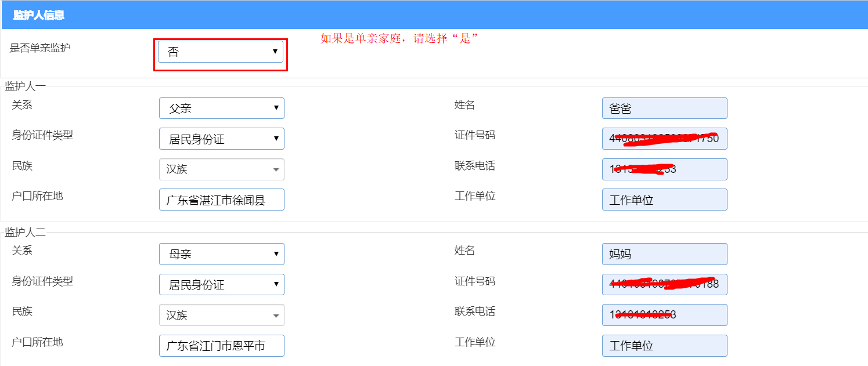Open the 是否单亲监护 dropdown
The image size is (868, 366).
221,52
